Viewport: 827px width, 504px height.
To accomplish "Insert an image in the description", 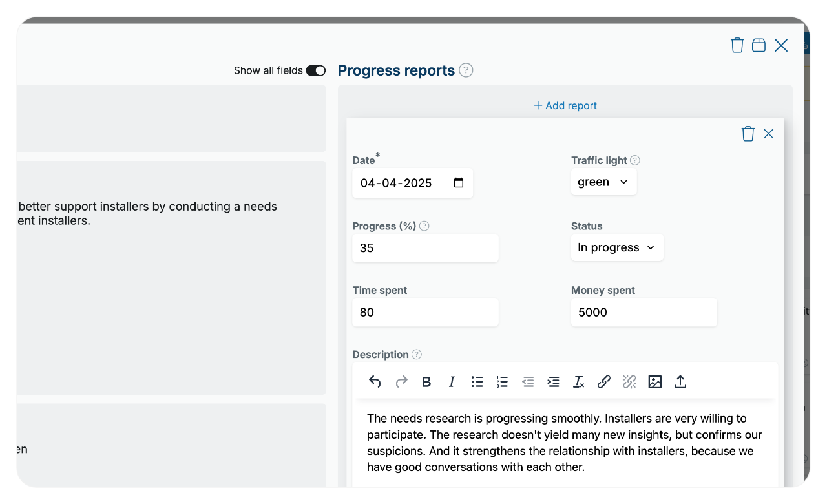I will click(x=655, y=382).
